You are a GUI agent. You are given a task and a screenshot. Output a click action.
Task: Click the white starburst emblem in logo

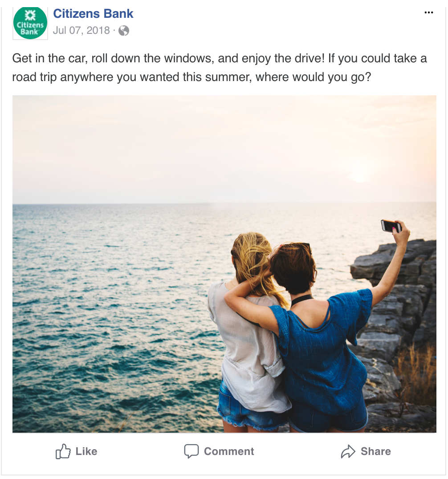click(30, 15)
